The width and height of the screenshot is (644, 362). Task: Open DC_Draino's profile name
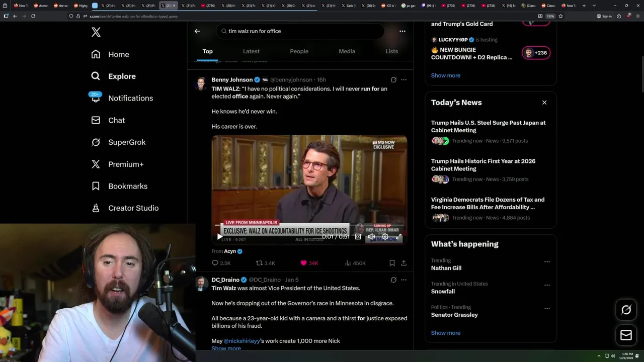click(x=225, y=280)
